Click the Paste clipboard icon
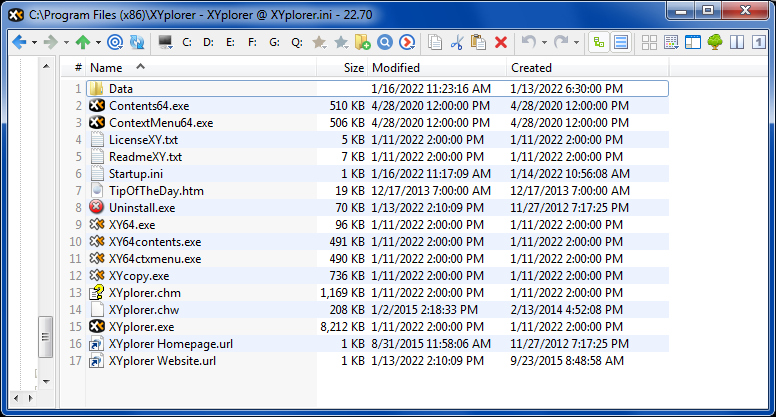Screen dimensions: 776x417 pyautogui.click(x=478, y=43)
